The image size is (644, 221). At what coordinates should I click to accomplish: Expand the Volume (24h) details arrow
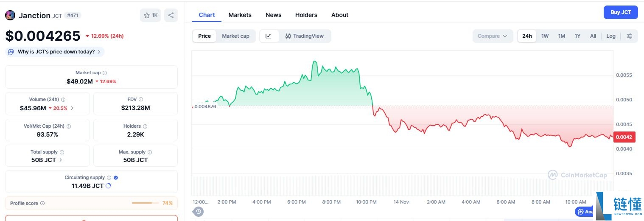coord(72,108)
